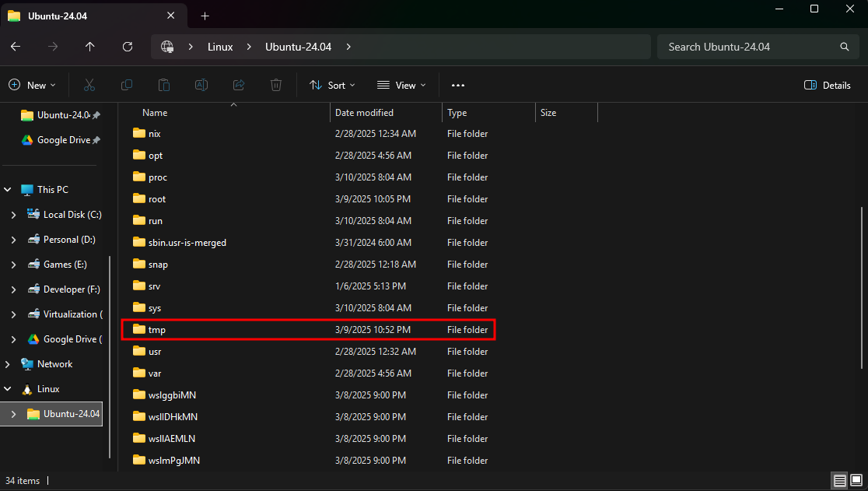868x491 pixels.
Task: Open the Sort dropdown menu
Action: tap(332, 86)
